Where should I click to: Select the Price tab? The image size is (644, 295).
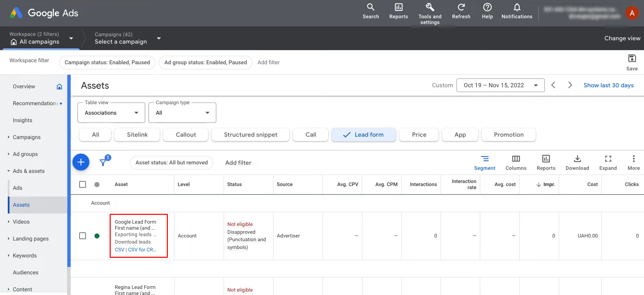[419, 135]
